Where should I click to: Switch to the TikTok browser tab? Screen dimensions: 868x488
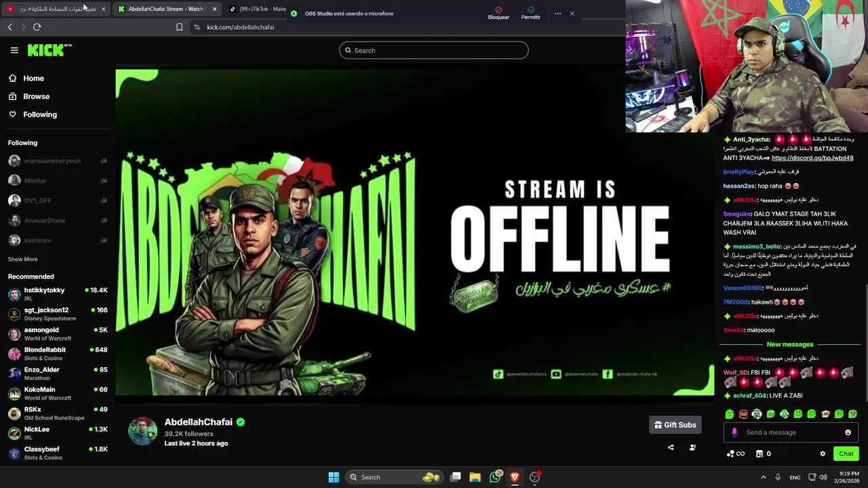(x=258, y=9)
